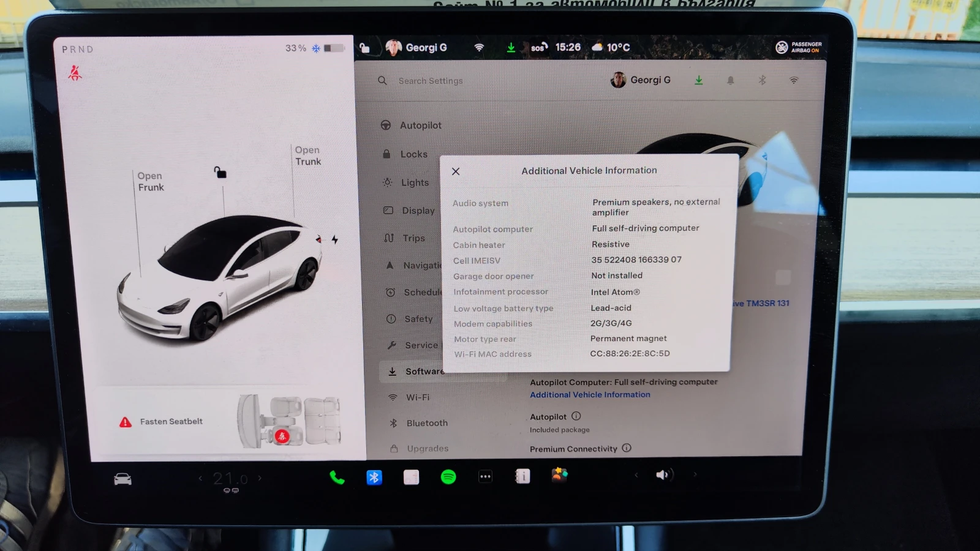Tap the info icon beside Autopilot
Image resolution: width=980 pixels, height=551 pixels.
pos(576,416)
